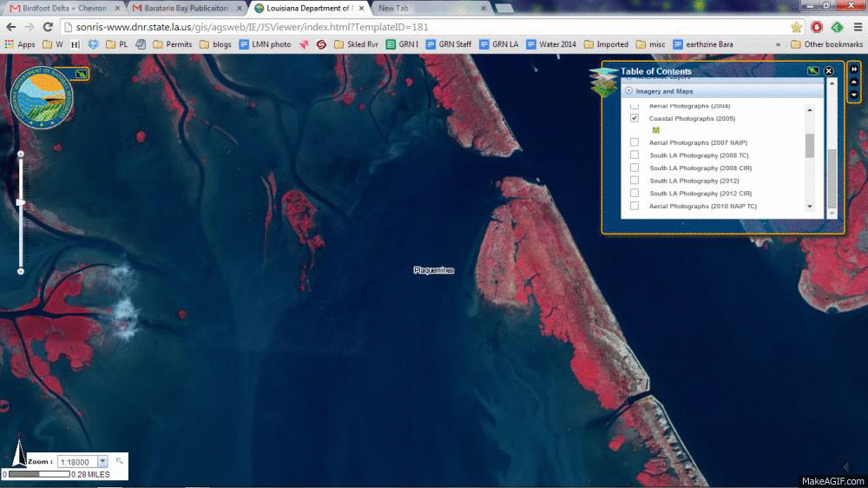Check the South LA Photography (2012 CIR) box

[x=635, y=194]
